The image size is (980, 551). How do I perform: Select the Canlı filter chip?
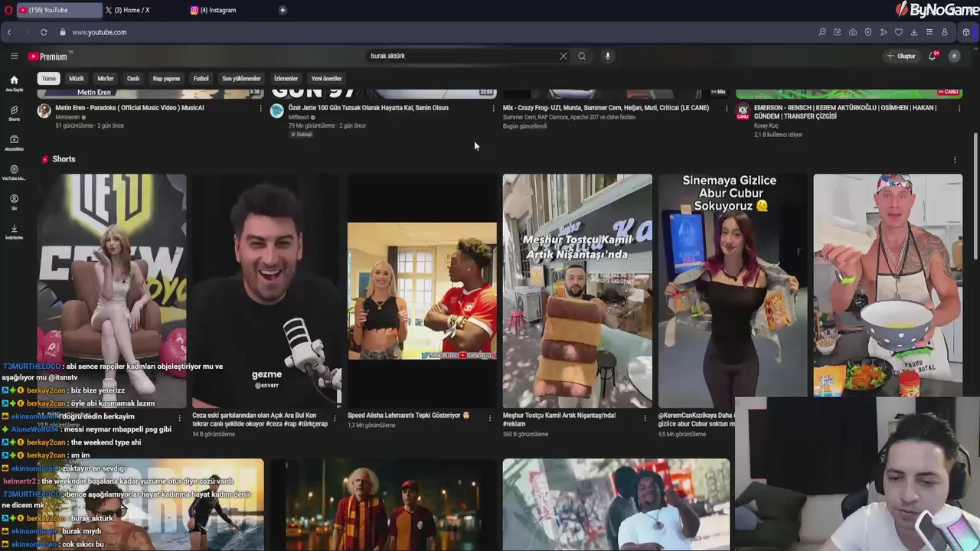click(x=133, y=78)
